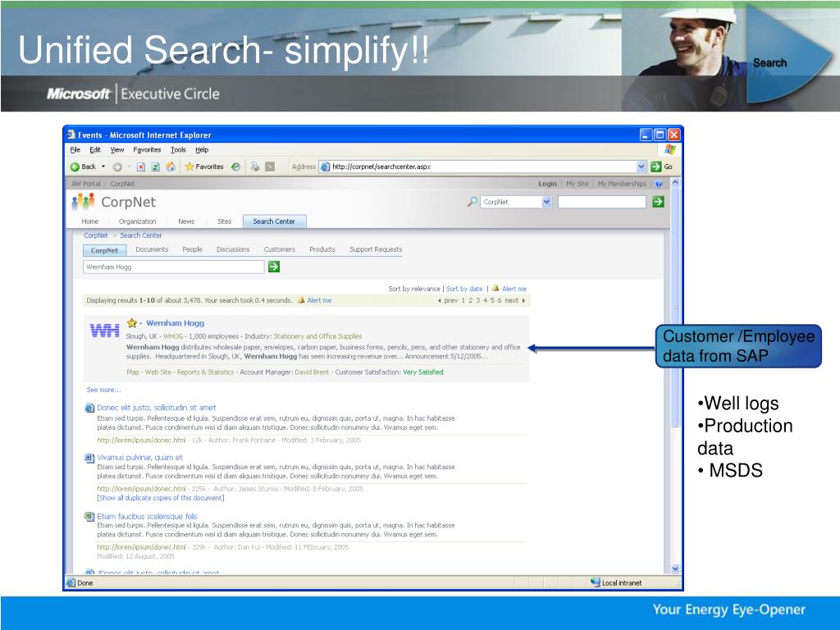Click the star icon beside Wernham Hogg
The width and height of the screenshot is (840, 630).
pos(132,322)
